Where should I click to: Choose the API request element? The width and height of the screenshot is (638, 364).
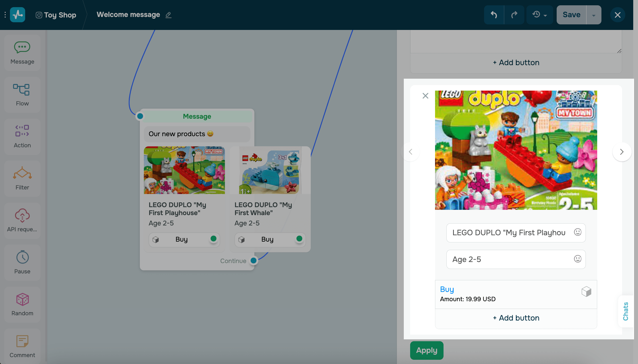click(x=22, y=220)
